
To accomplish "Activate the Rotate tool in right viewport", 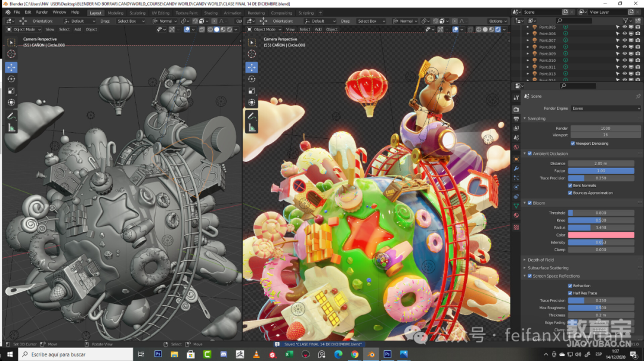I will [252, 79].
